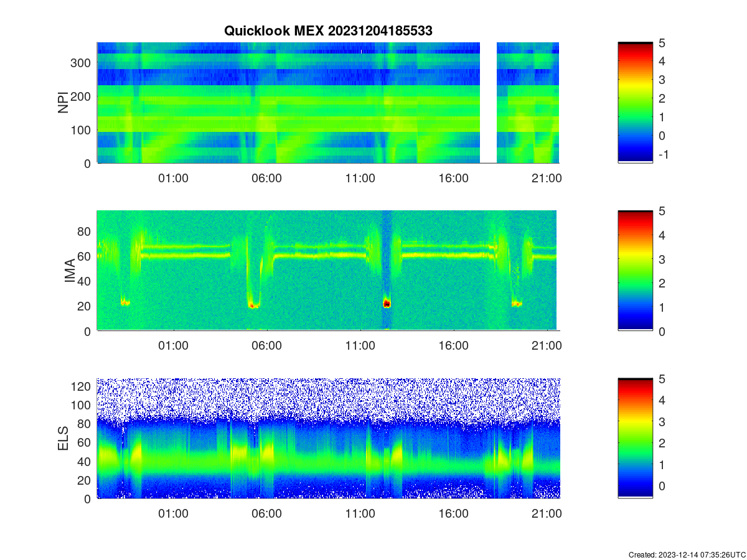Viewport: 747px width, 560px height.
Task: Click the 60 tick on IMA y-axis
Action: pos(85,256)
